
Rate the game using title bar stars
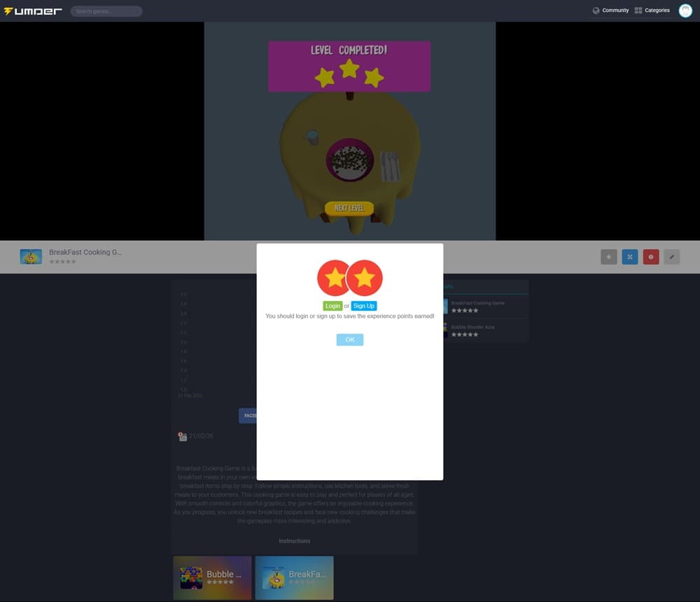tap(62, 262)
